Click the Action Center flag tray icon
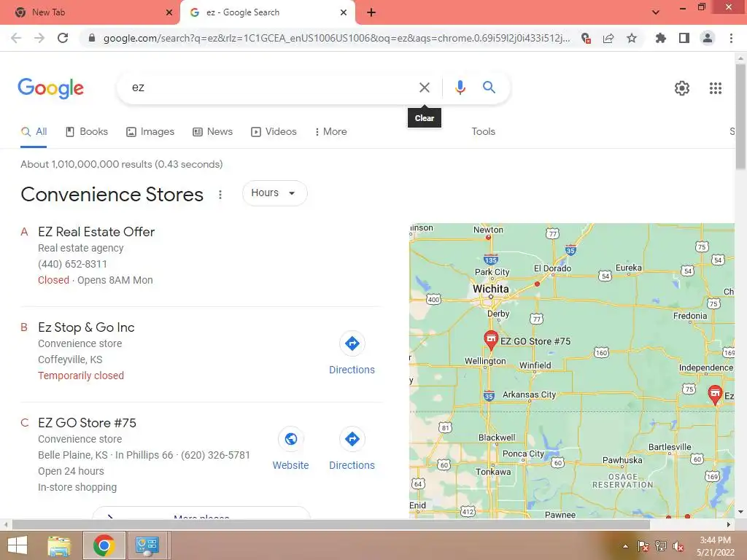 (643, 546)
